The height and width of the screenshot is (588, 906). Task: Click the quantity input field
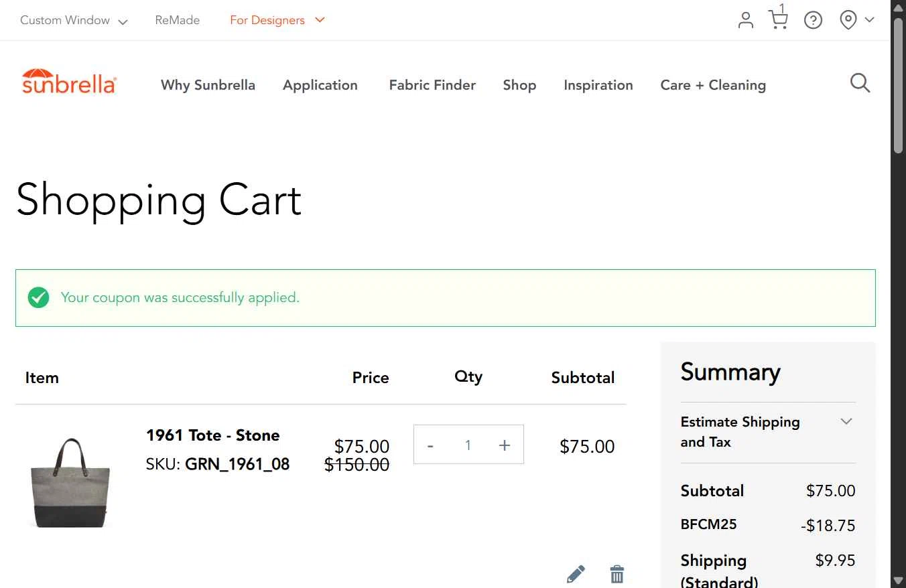(468, 445)
